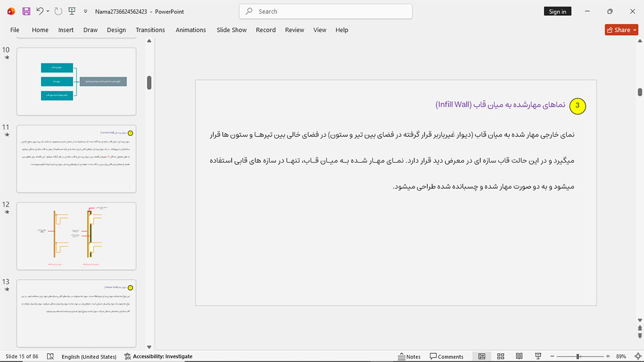This screenshot has height=362, width=644.
Task: Open the Design ribbon tab
Action: [x=116, y=30]
